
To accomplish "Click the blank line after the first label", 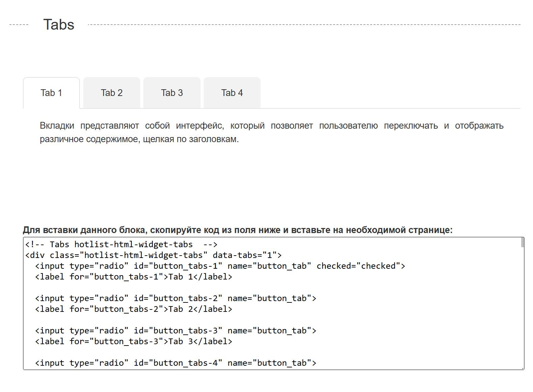I will click(135, 288).
